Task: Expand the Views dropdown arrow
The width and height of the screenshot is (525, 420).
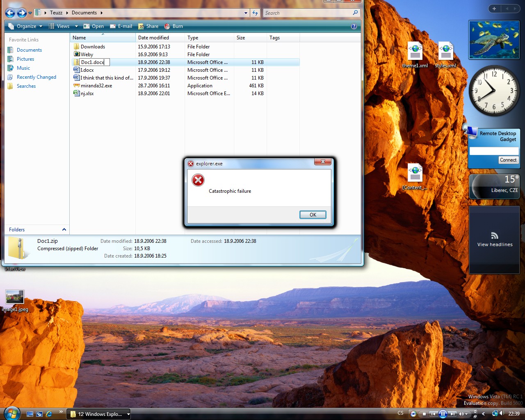Action: (76, 26)
